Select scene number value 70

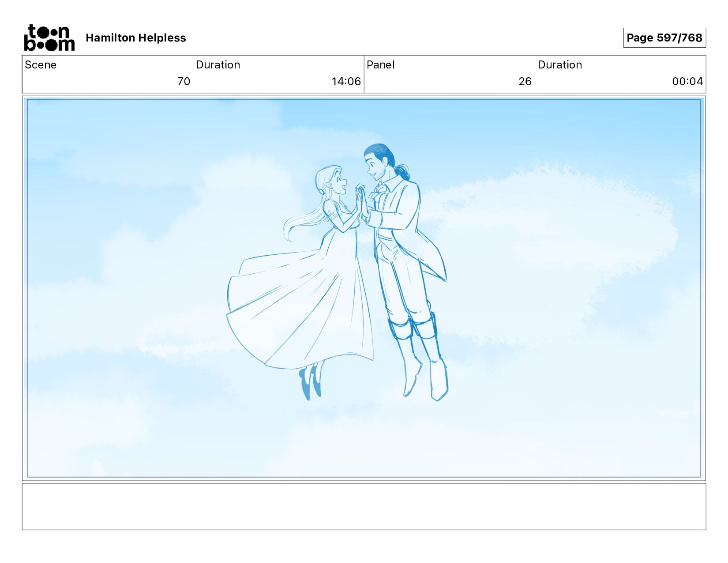point(184,82)
